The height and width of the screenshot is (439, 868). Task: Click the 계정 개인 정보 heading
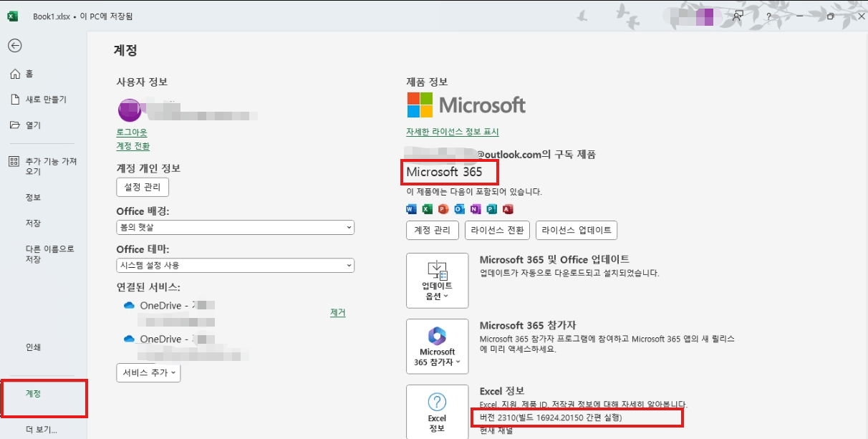click(x=148, y=168)
